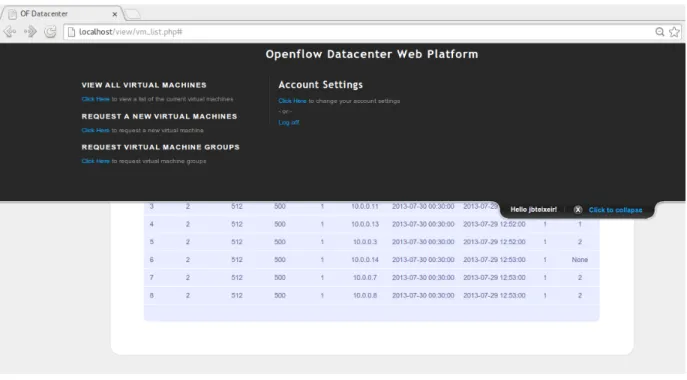Image resolution: width=687 pixels, height=380 pixels.
Task: Click Here link to request virtual machine groups
Action: click(96, 161)
